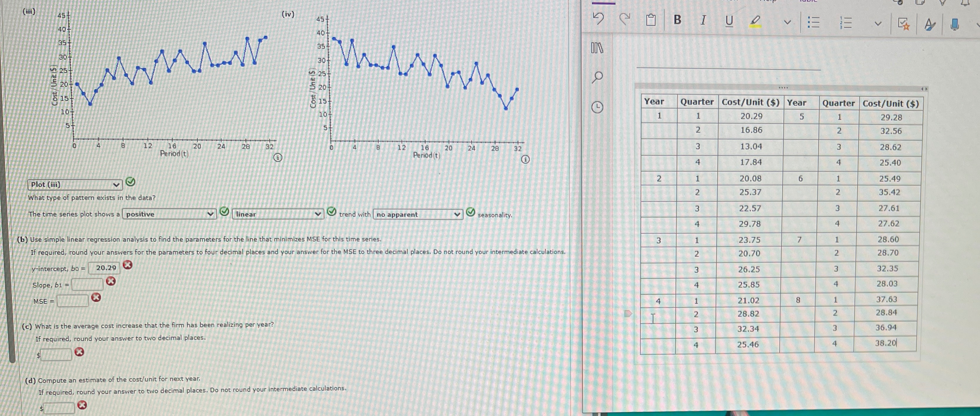980x416 pixels.
Task: Toggle Bold formatting
Action: point(677,20)
